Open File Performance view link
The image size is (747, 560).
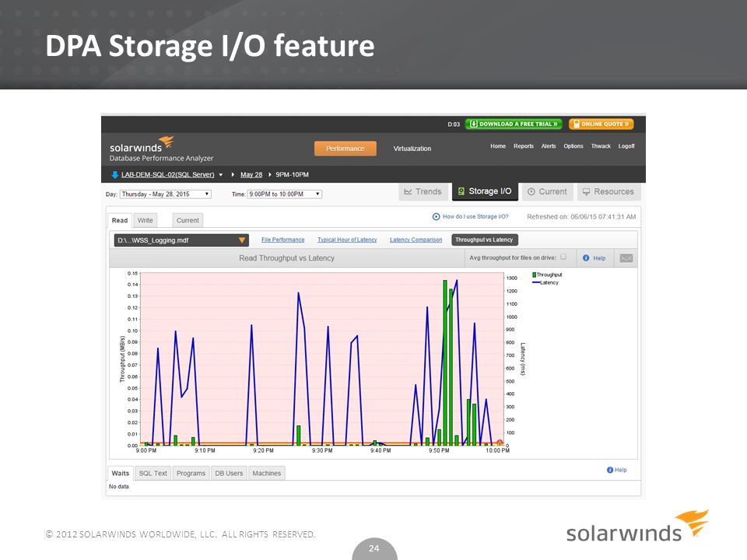click(x=282, y=240)
